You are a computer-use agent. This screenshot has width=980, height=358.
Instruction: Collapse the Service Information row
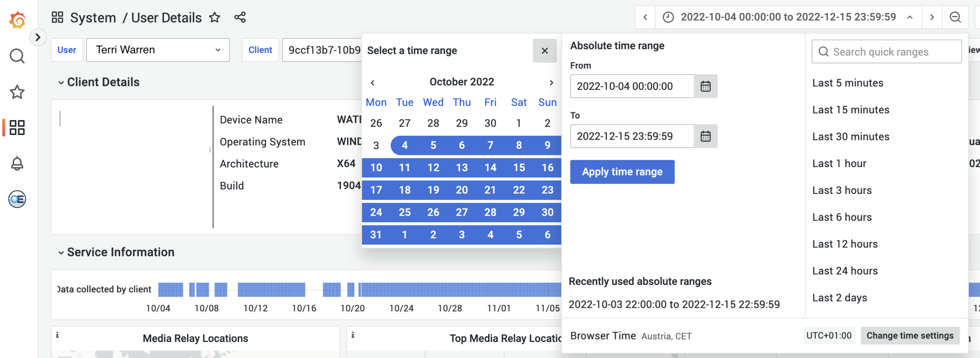[61, 252]
